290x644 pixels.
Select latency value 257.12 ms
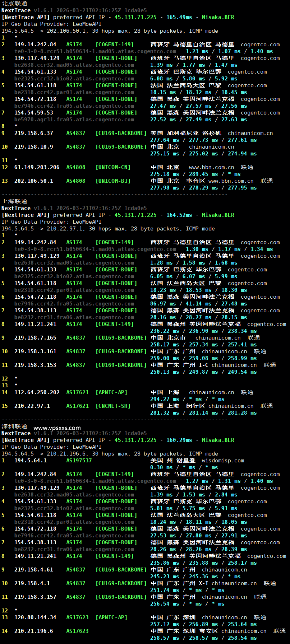point(165,624)
